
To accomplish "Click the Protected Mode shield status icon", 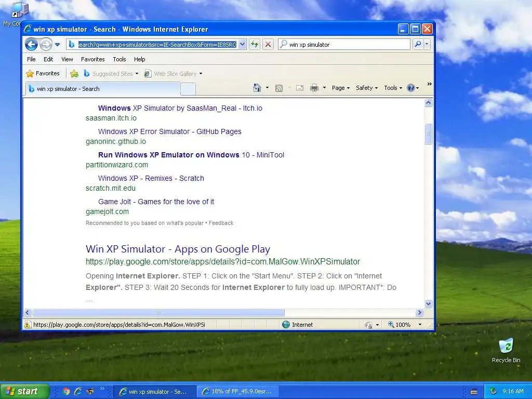I will (x=368, y=325).
